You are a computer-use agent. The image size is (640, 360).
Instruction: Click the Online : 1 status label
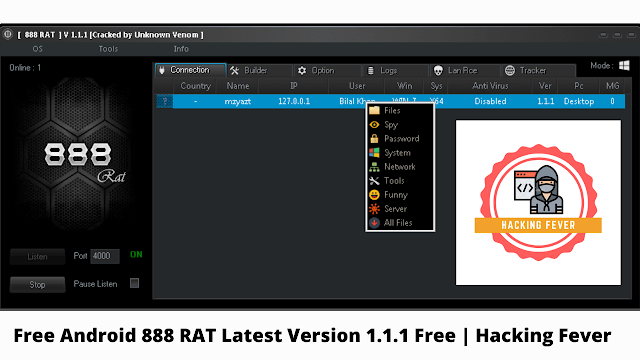[x=25, y=68]
